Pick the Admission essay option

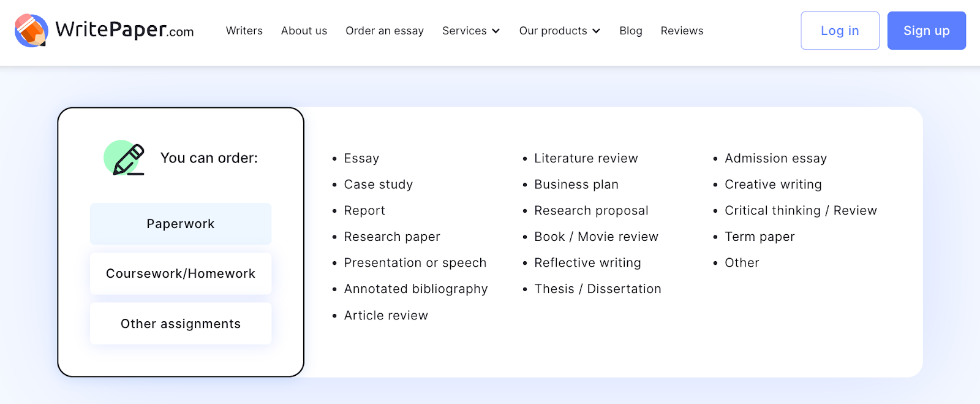click(775, 159)
